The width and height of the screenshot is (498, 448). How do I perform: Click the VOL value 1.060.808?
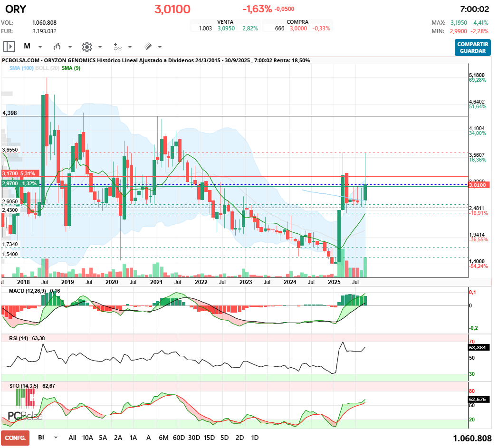(45, 22)
